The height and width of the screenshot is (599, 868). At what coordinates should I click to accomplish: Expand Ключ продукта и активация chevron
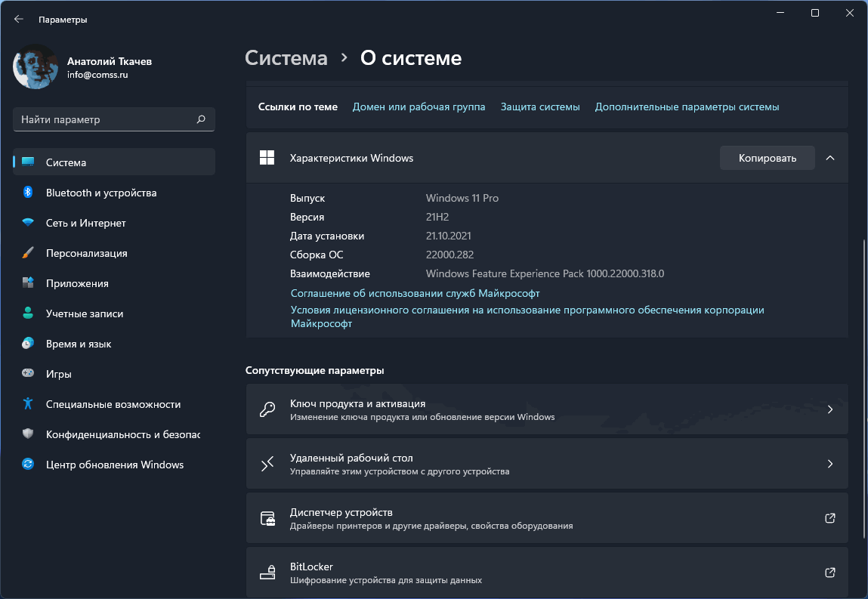830,409
